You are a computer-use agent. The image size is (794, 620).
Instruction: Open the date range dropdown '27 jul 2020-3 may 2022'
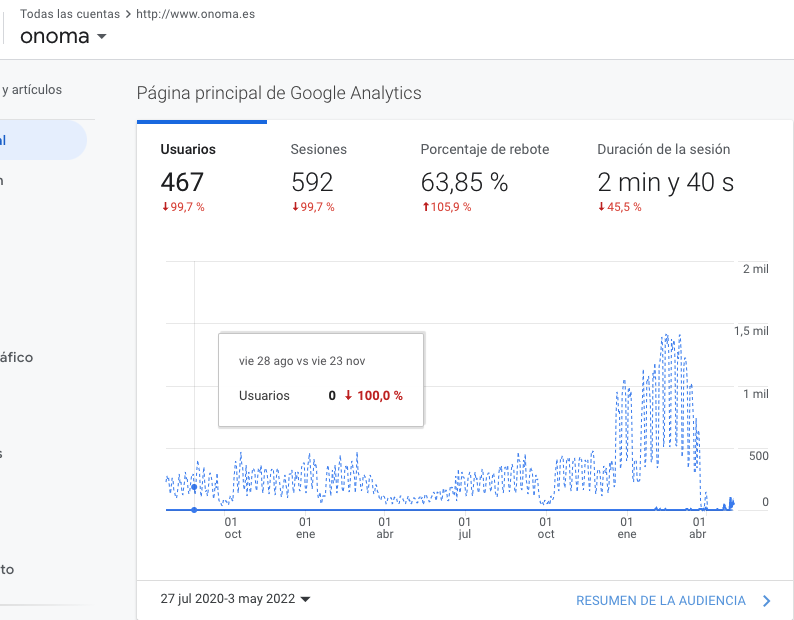tap(235, 599)
